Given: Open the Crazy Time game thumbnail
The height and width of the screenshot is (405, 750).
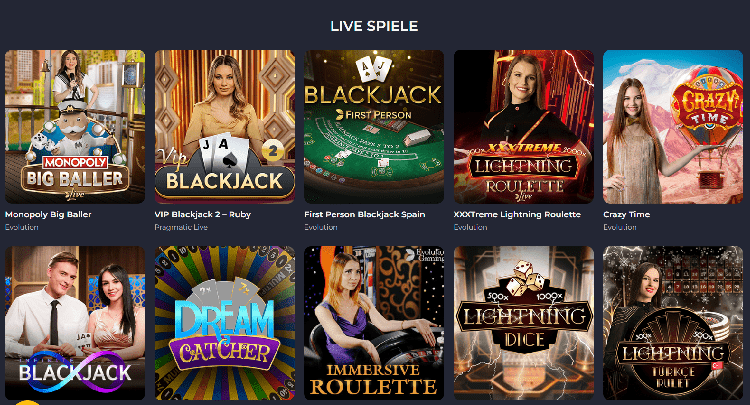Looking at the screenshot, I should pos(673,127).
